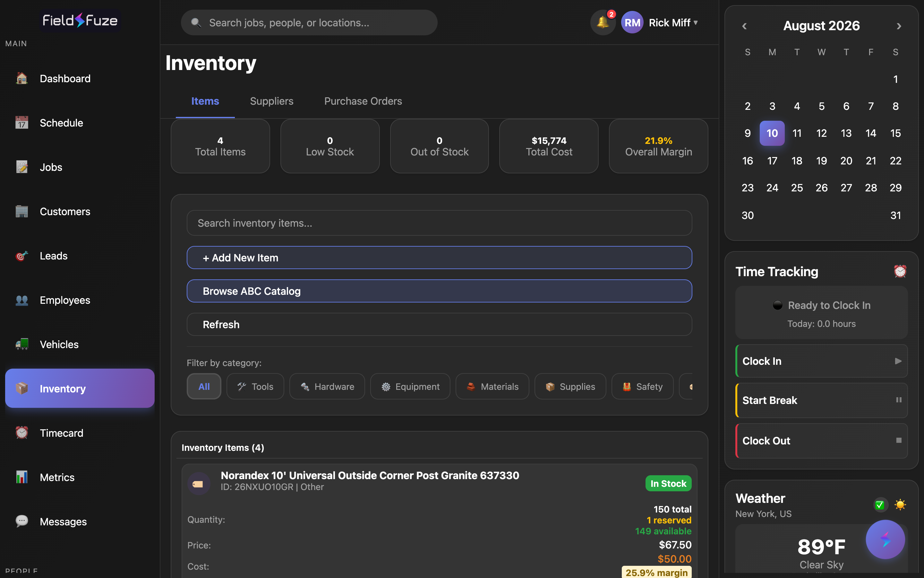
Task: Open Timecard alarm clock icon in sidebar
Action: tap(22, 433)
